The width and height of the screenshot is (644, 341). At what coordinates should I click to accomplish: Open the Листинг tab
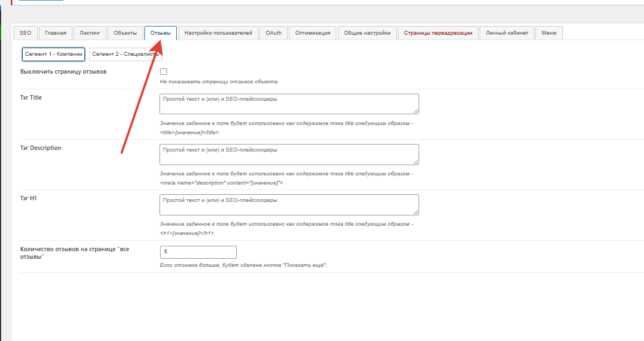(x=90, y=33)
